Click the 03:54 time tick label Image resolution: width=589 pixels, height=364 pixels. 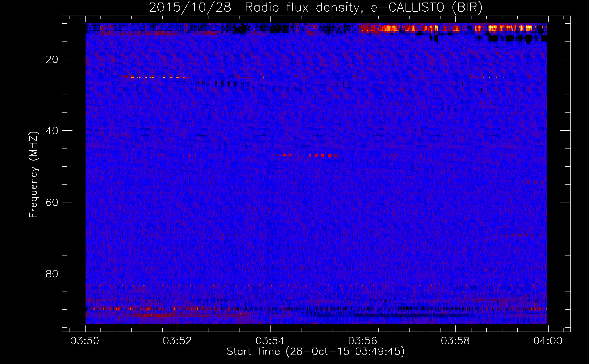(x=270, y=341)
